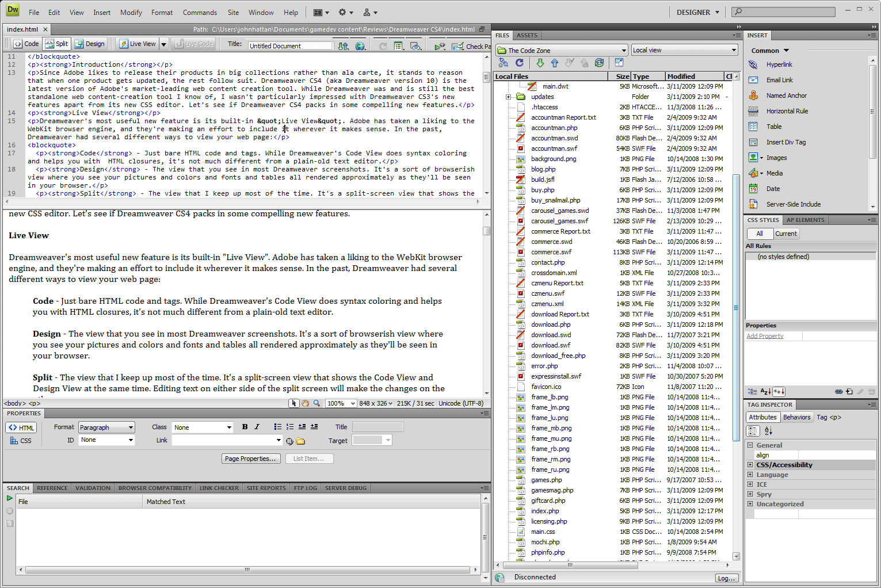This screenshot has height=588, width=881.
Task: Open The Code Zone site dropdown
Action: (562, 51)
